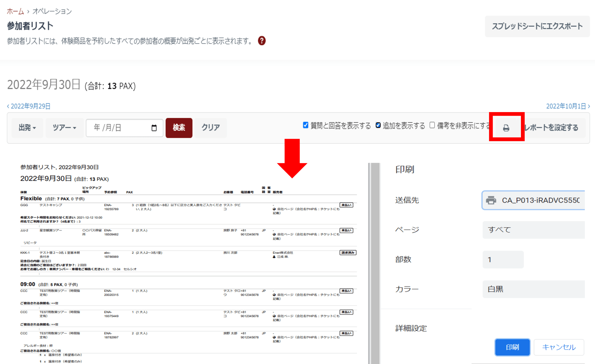Open the カラー dropdown showing 白黒

click(533, 289)
